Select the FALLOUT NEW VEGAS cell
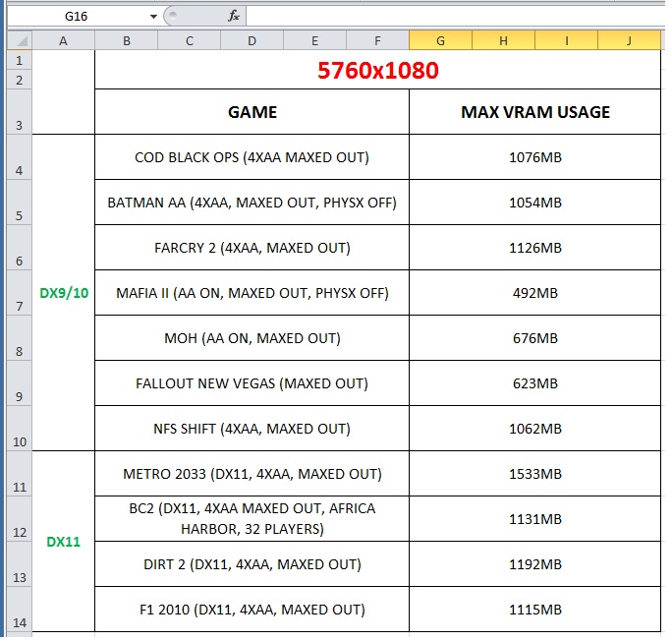 [252, 383]
